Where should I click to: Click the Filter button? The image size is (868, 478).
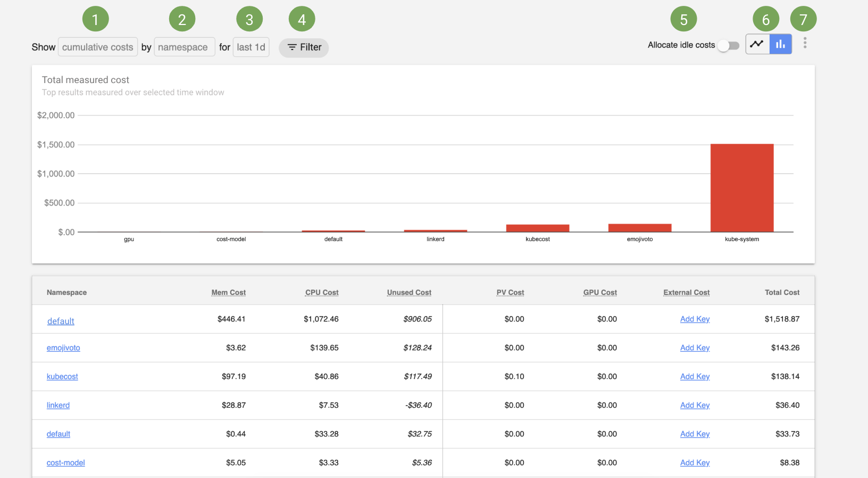pyautogui.click(x=304, y=47)
